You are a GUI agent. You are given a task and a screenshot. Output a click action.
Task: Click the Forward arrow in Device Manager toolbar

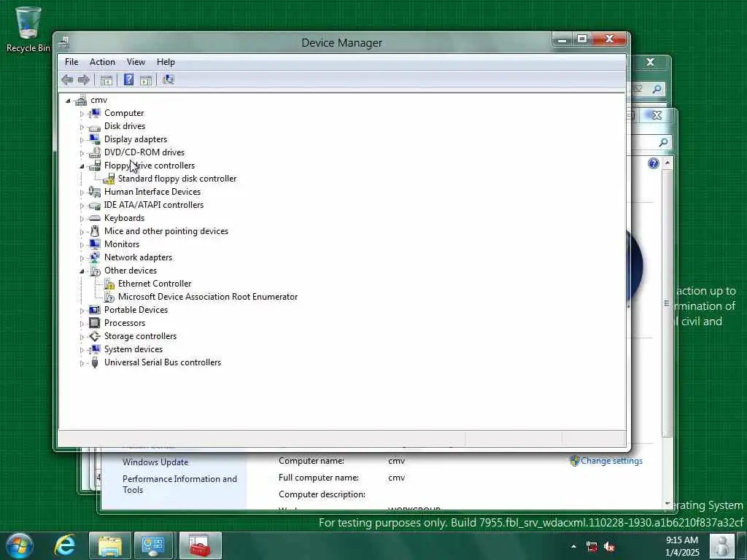pyautogui.click(x=83, y=80)
